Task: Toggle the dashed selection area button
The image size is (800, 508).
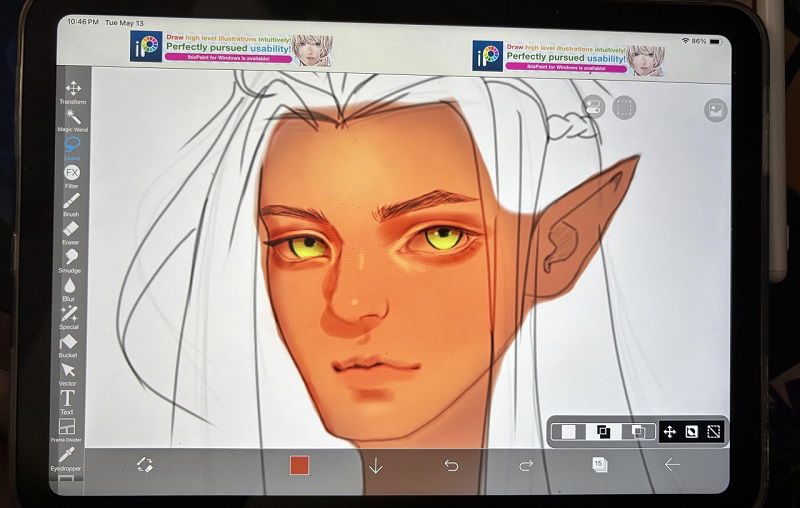Action: tap(624, 107)
